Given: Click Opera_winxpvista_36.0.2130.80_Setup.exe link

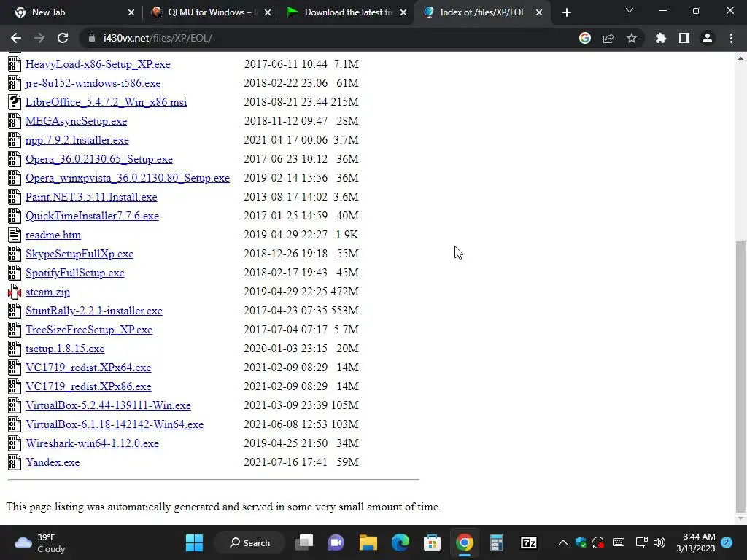Looking at the screenshot, I should click(x=128, y=178).
